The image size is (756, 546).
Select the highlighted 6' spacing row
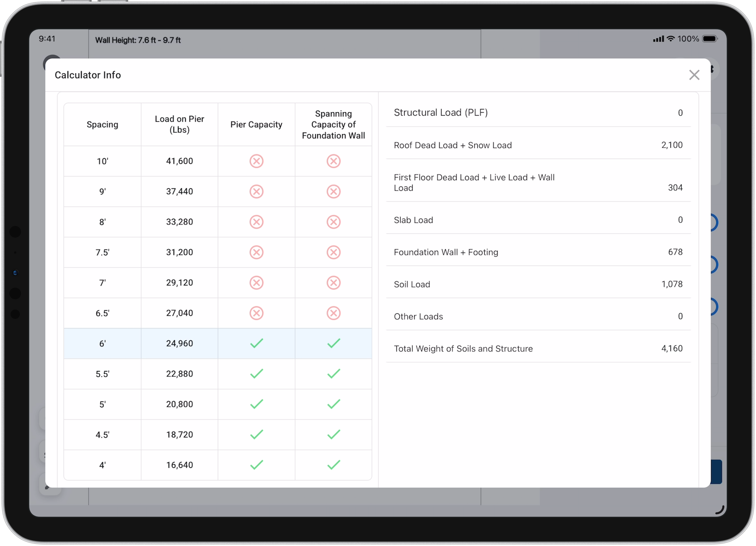[x=102, y=343]
